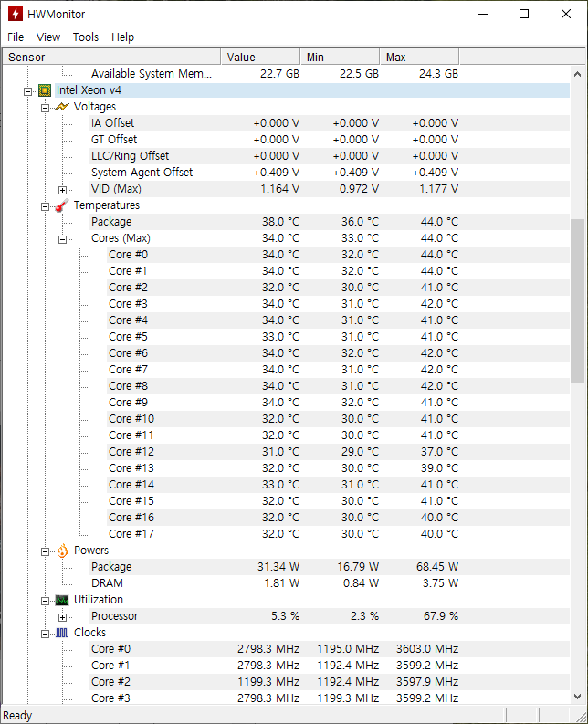
Task: Click the window resize grip in corner
Action: click(581, 717)
